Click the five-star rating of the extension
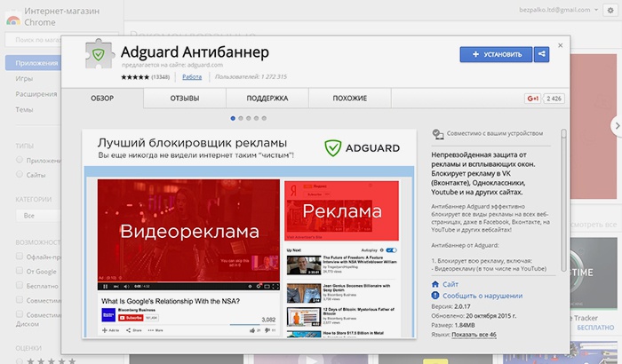Screen dimensions: 622x364 click(135, 77)
